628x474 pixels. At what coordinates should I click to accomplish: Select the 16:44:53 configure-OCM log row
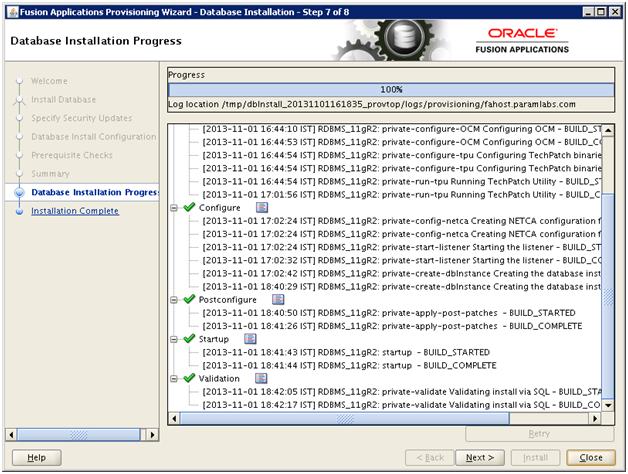point(402,142)
